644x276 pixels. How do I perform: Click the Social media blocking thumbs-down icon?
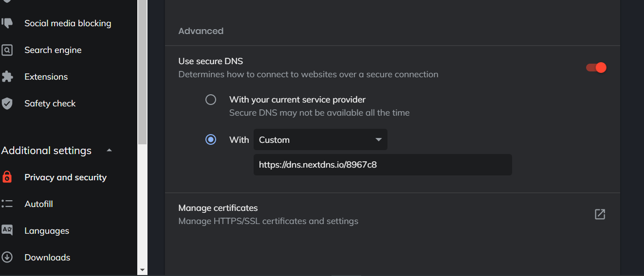click(7, 23)
